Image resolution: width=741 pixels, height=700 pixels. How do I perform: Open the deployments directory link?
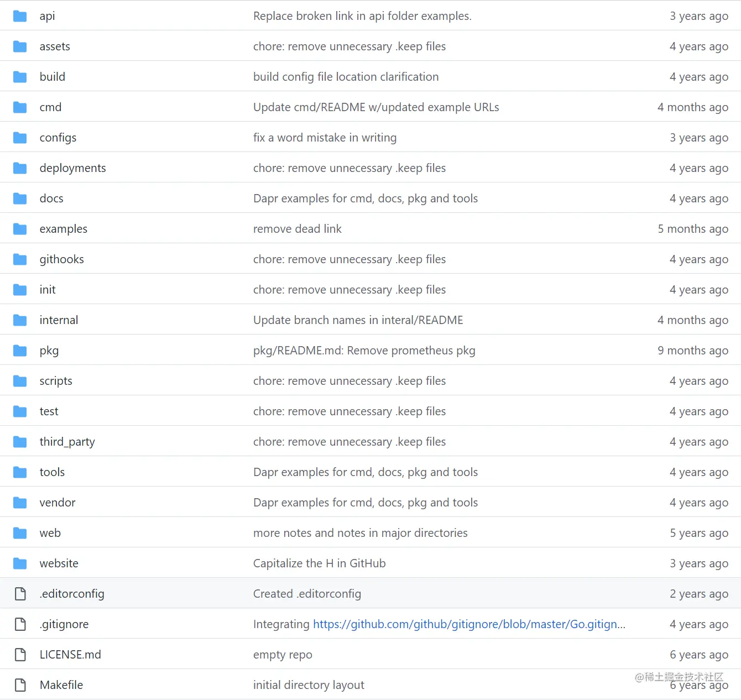(x=72, y=168)
